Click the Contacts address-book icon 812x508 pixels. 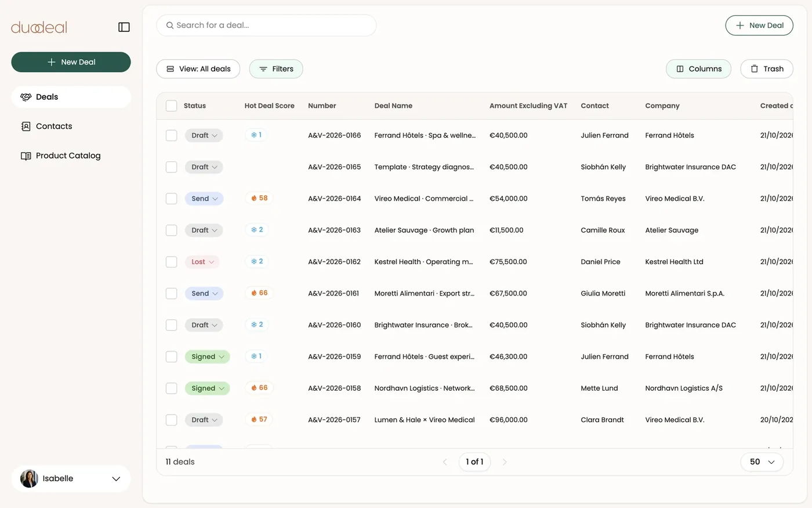click(26, 126)
